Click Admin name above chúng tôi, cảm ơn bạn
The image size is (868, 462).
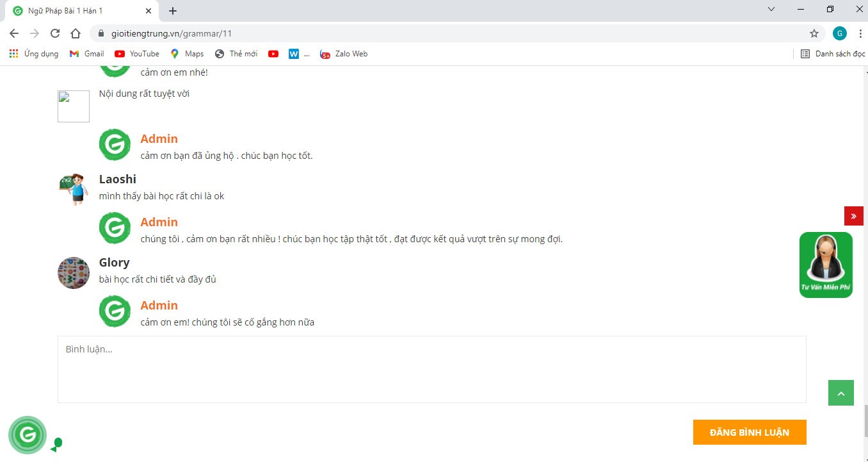click(x=159, y=222)
